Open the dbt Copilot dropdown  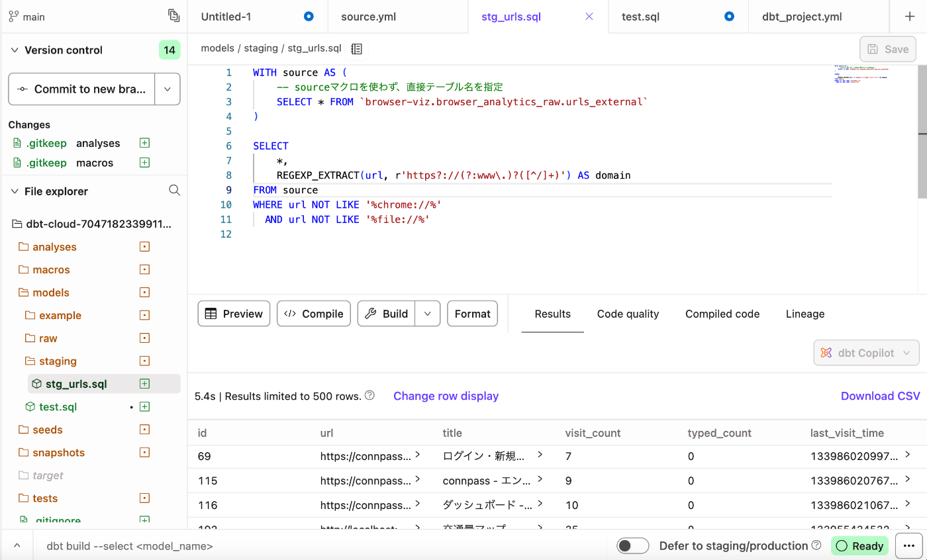(x=866, y=353)
